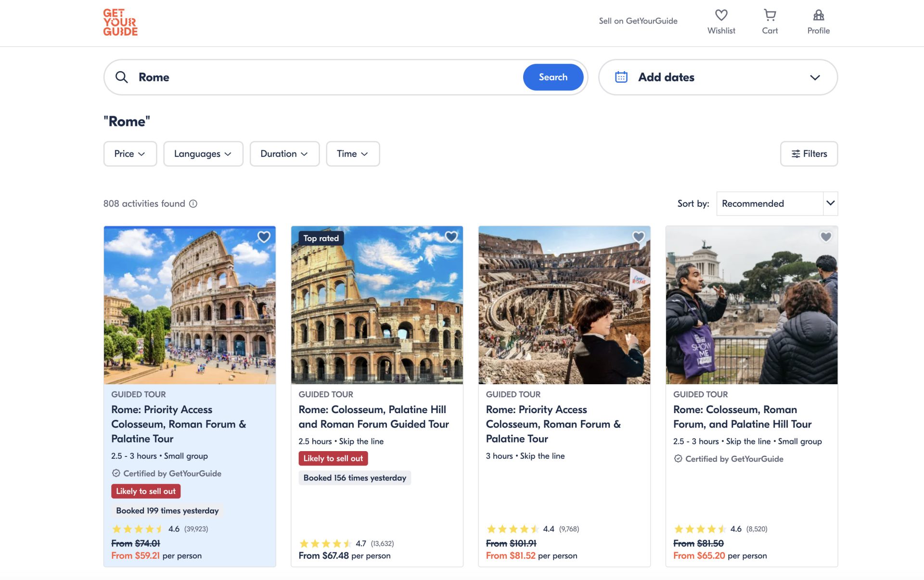Image resolution: width=924 pixels, height=580 pixels.
Task: Toggle wishlist heart on the $65.20 tour card
Action: tap(826, 237)
